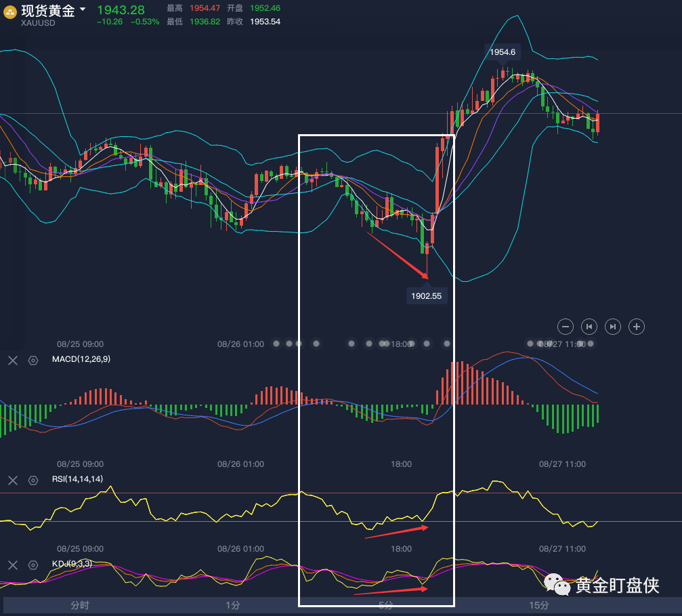
Task: Close the MACD indicator panel
Action: click(13, 361)
